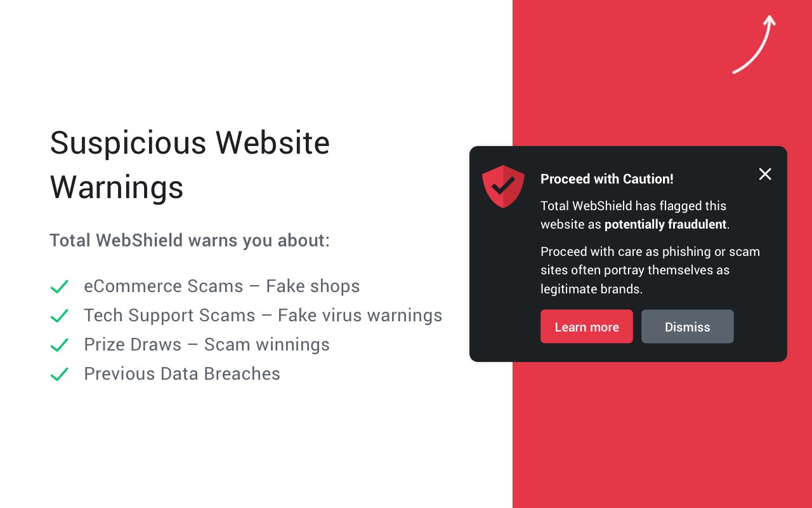
Task: Click the Suspicious Website Warnings heading
Action: pyautogui.click(x=190, y=164)
